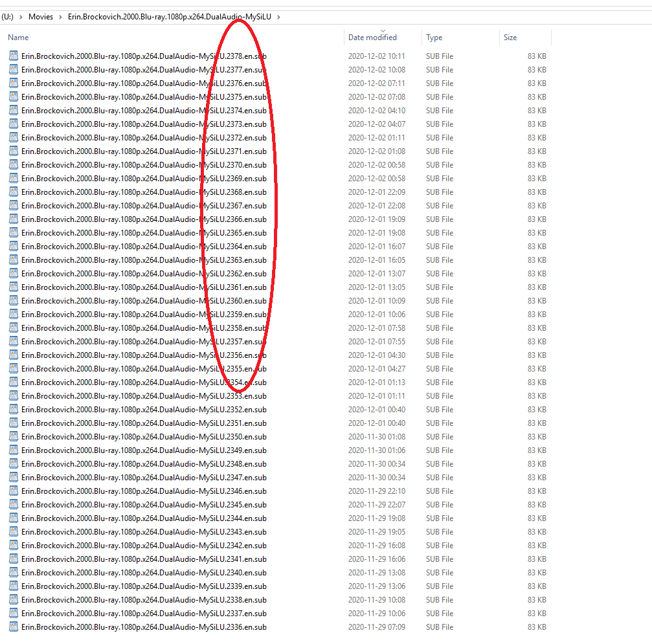Click the 83 KB size of 2340.en.sub
Viewport: 652px width, 644px height.
(x=537, y=573)
